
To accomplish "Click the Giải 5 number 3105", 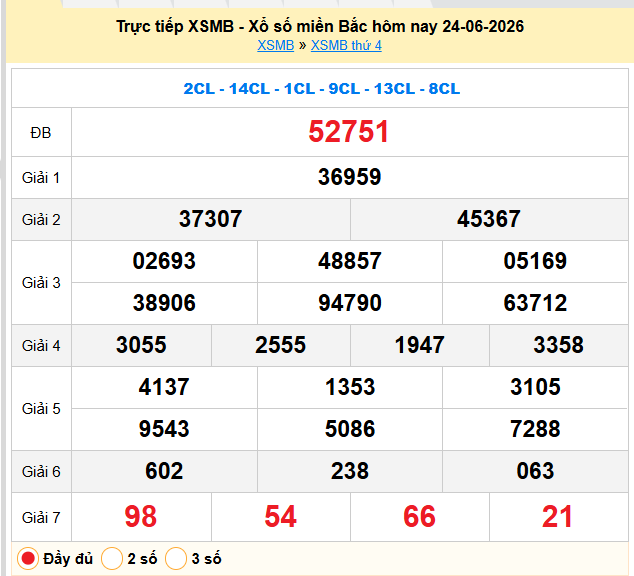I will point(535,387).
